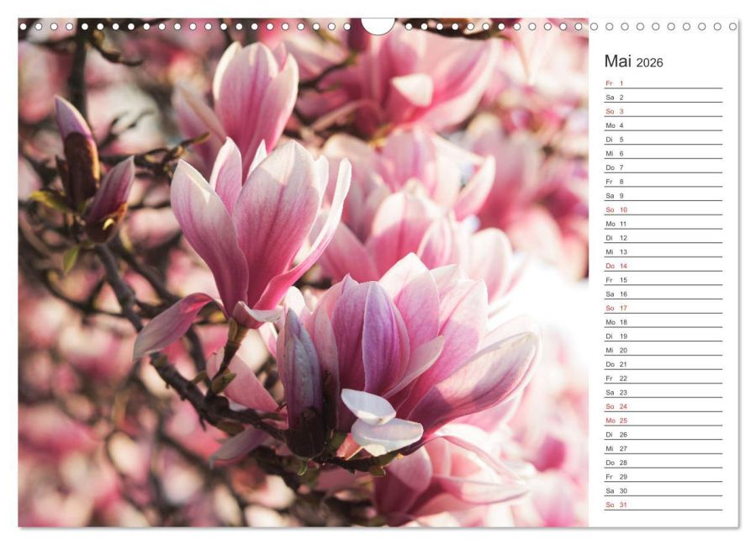This screenshot has height=545, width=756.
Task: Select the Mo 4 date line
Action: coord(663,125)
